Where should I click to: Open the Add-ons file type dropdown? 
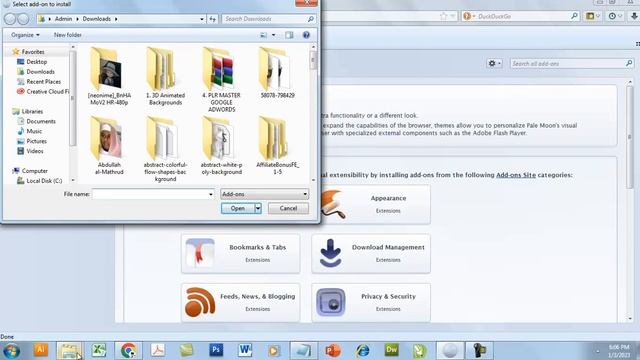pos(264,194)
